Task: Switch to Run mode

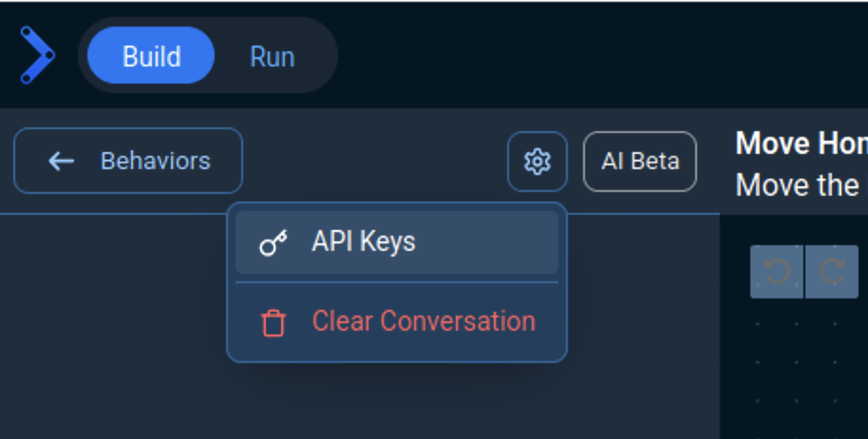Action: point(272,56)
